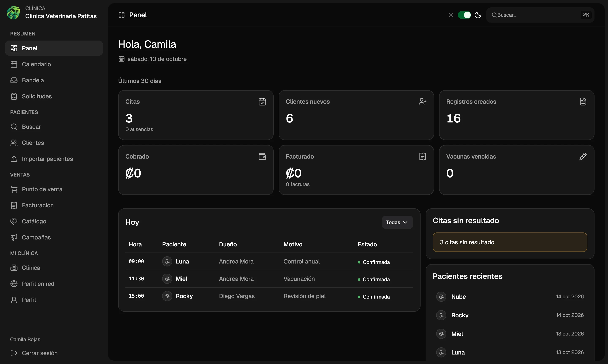Open the 3 citas sin resultado alert
This screenshot has height=364, width=608.
(510, 242)
